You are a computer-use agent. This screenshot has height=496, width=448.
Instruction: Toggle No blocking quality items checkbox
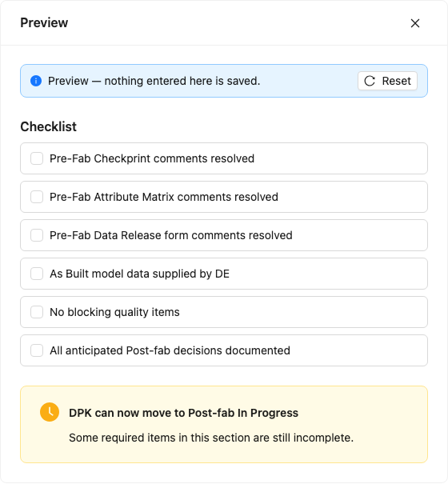37,312
